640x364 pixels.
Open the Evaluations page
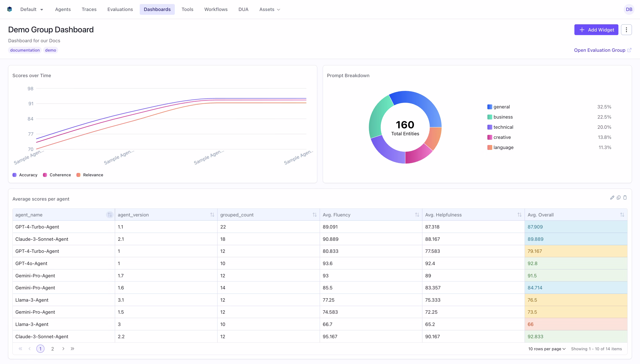click(x=120, y=9)
